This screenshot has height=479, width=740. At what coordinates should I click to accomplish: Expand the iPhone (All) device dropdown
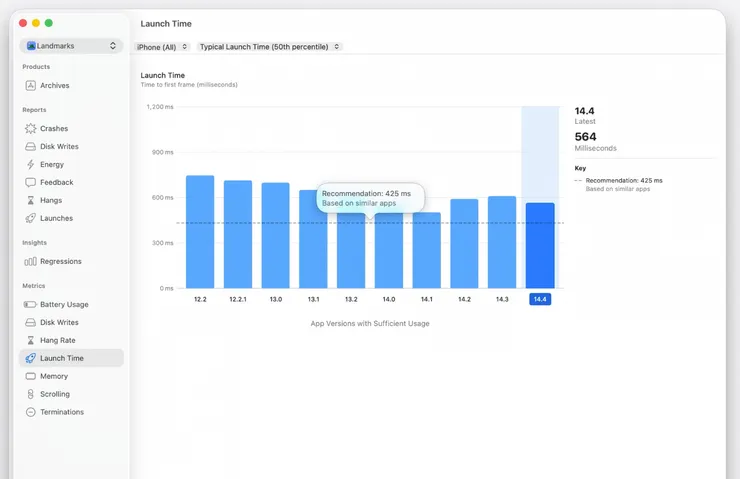click(162, 47)
